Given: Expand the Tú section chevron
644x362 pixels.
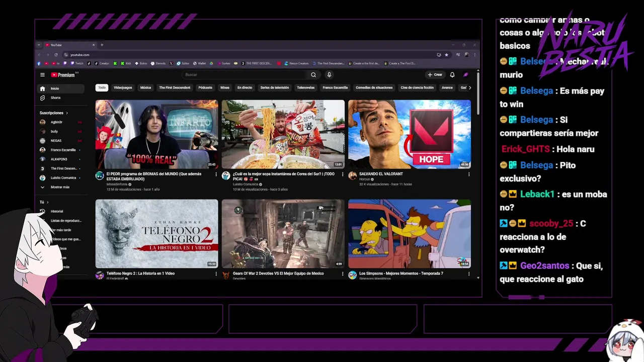Looking at the screenshot, I should 47,202.
